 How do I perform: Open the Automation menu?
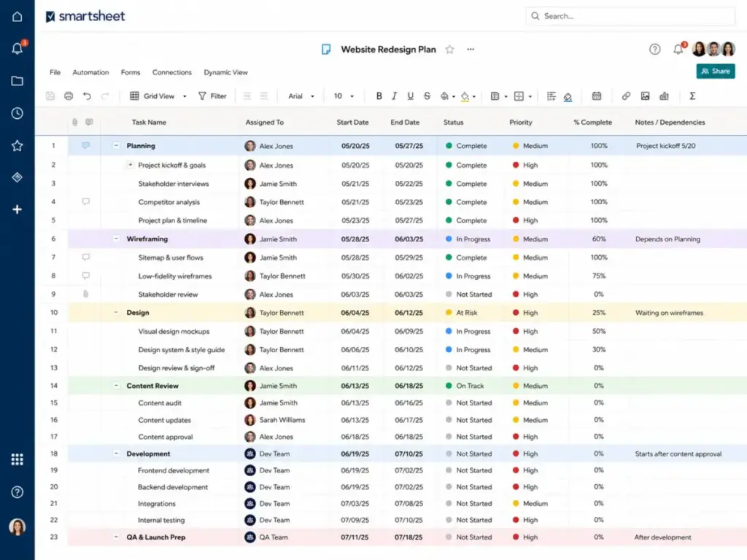pyautogui.click(x=90, y=72)
